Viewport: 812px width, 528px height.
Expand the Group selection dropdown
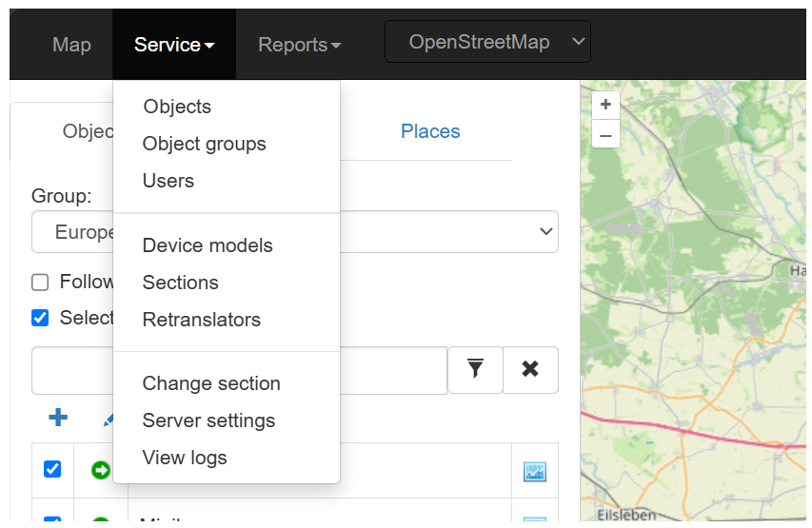click(295, 232)
